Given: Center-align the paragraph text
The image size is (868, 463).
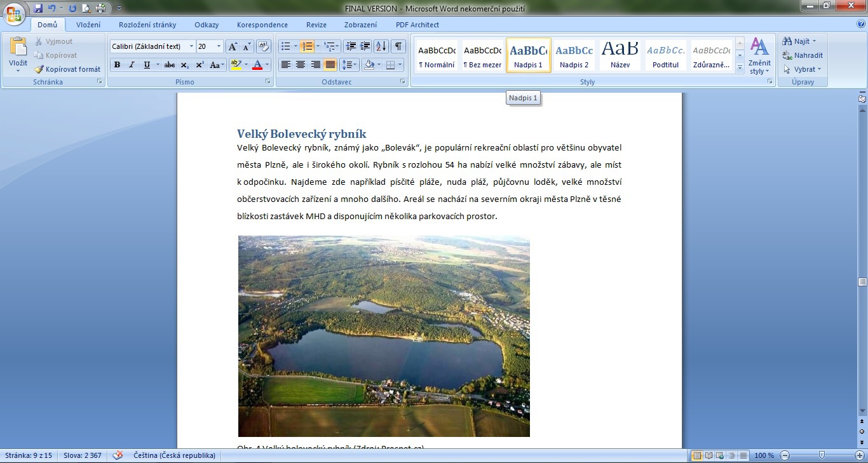Looking at the screenshot, I should point(301,65).
